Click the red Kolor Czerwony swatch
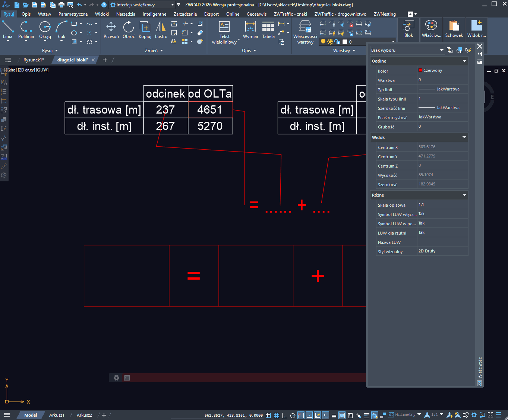The width and height of the screenshot is (508, 420). tap(420, 70)
